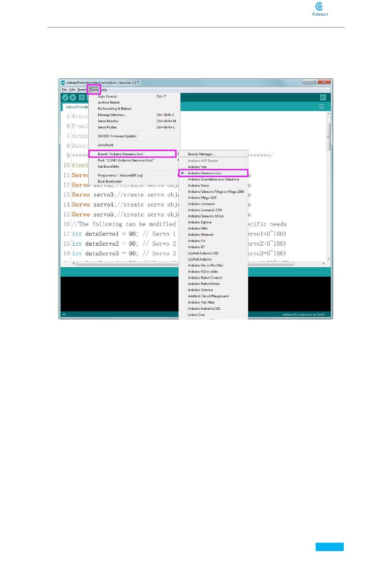Open the sketch tab dropdown arrow
Image resolution: width=392 pixels, height=569 pixels.
321,107
